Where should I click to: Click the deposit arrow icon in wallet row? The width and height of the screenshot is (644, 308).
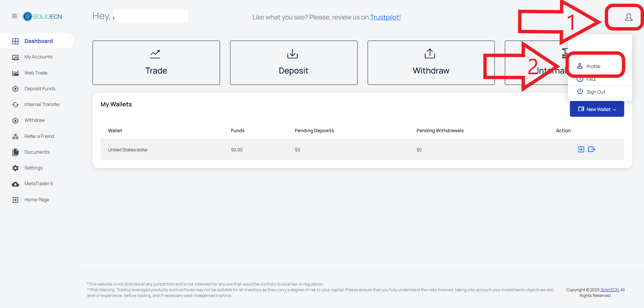(581, 149)
